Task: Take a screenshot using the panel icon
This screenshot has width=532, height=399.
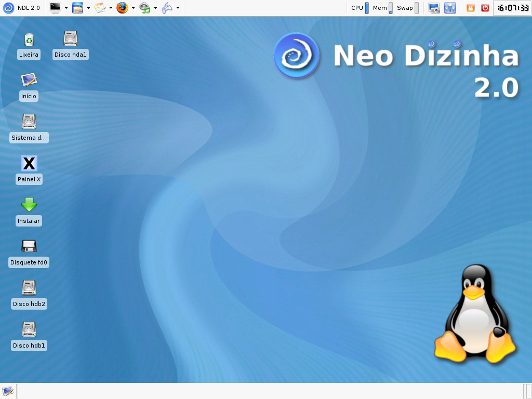Action: click(434, 7)
